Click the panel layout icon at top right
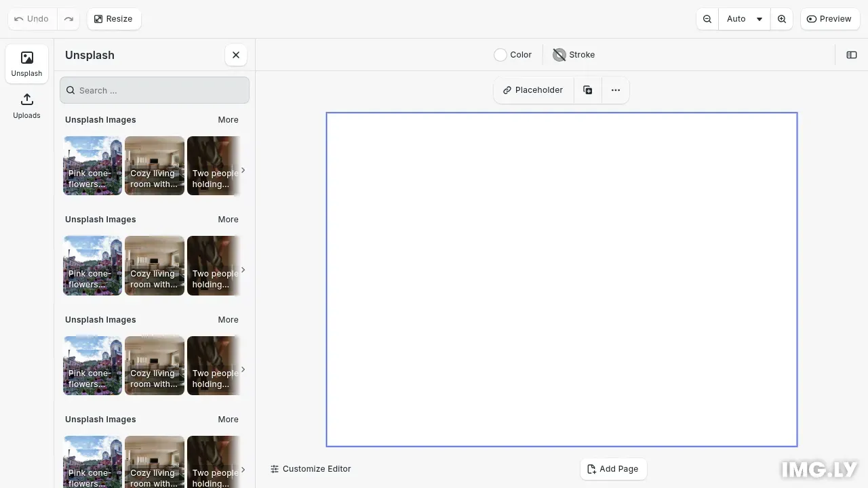 pos(851,54)
